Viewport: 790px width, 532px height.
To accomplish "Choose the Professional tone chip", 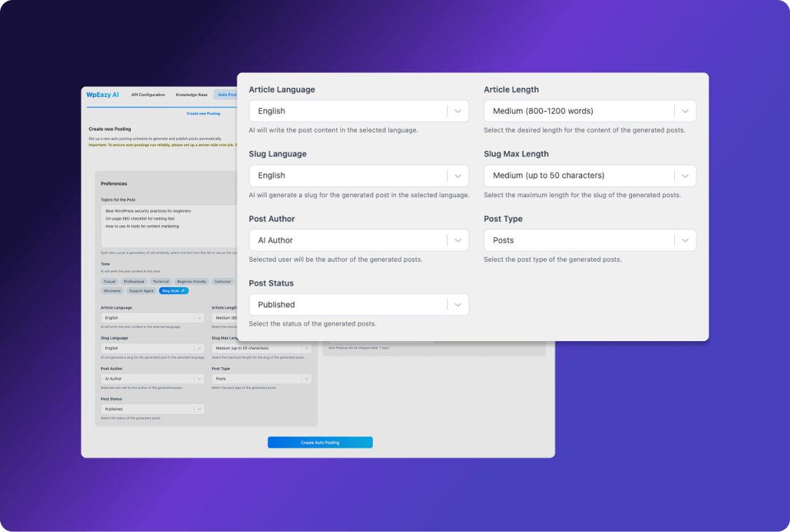I will [x=133, y=281].
